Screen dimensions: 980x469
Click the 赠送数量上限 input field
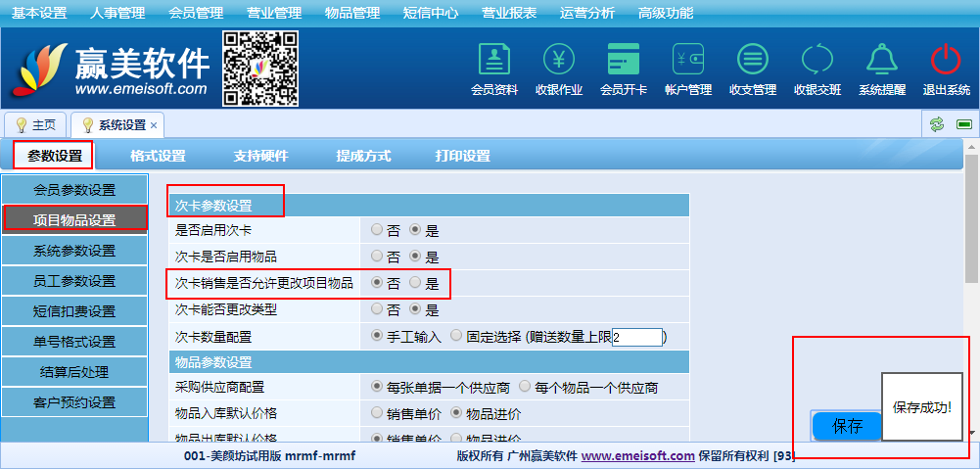[x=636, y=337]
